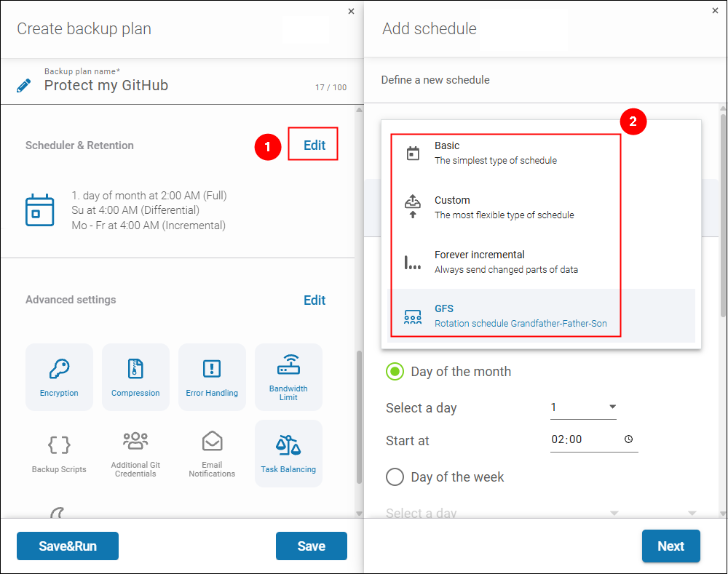The width and height of the screenshot is (728, 574).
Task: Choose the GFS Grandfather-Father-Son schedule option
Action: pyautogui.click(x=541, y=316)
